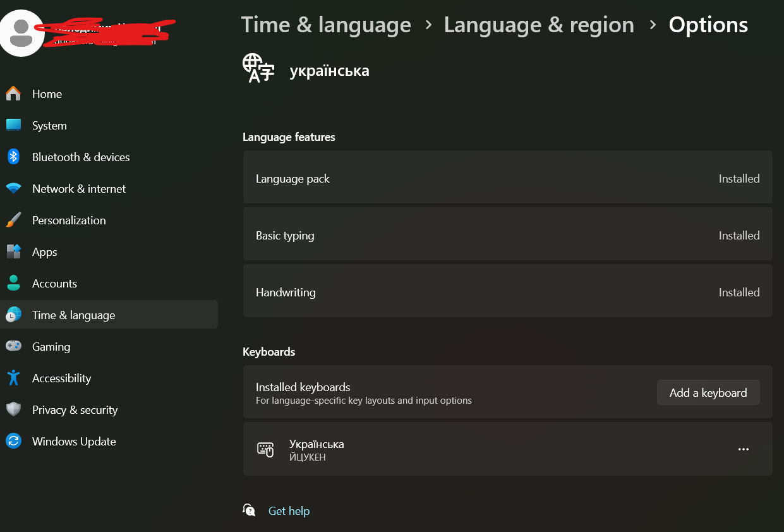The image size is (784, 532).
Task: Open Personalization settings
Action: coord(69,220)
